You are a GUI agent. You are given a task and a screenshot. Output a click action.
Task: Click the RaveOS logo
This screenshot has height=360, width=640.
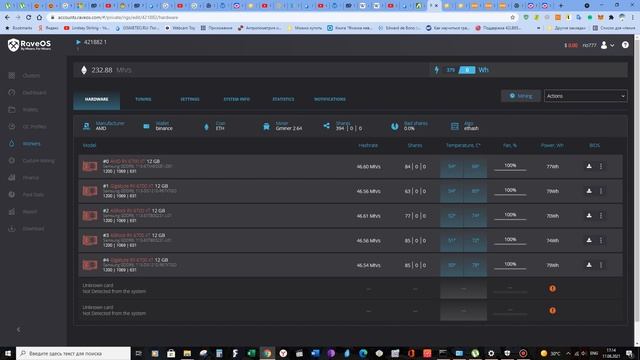click(29, 45)
